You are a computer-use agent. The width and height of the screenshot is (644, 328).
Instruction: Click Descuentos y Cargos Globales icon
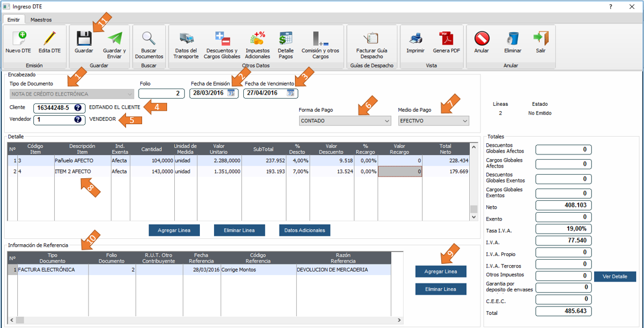click(x=222, y=39)
